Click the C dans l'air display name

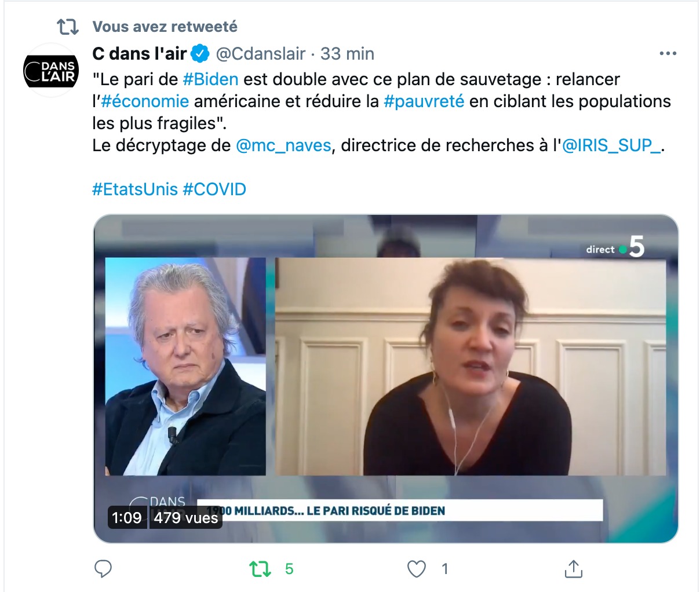(x=140, y=54)
